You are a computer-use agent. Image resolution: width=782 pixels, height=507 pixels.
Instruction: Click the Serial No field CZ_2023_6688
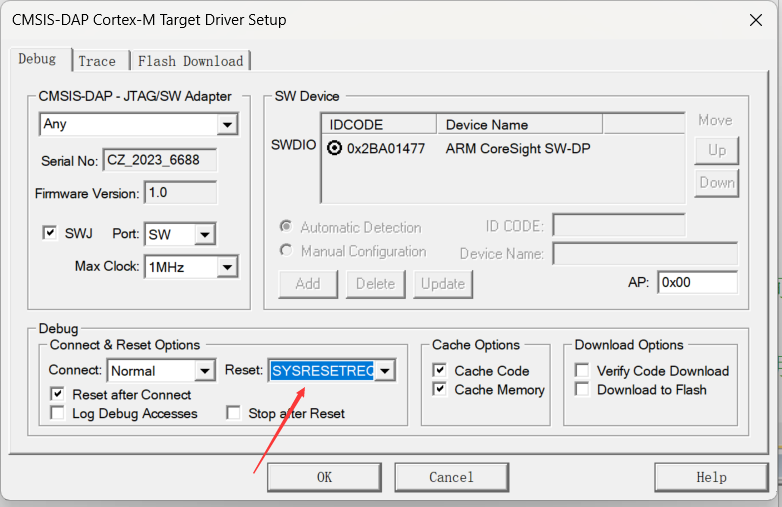pyautogui.click(x=160, y=160)
